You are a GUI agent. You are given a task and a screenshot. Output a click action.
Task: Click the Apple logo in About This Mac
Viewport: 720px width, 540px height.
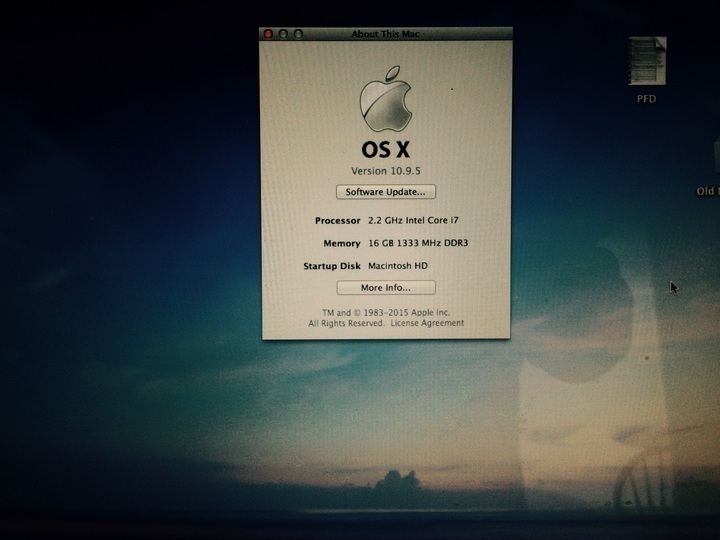385,99
